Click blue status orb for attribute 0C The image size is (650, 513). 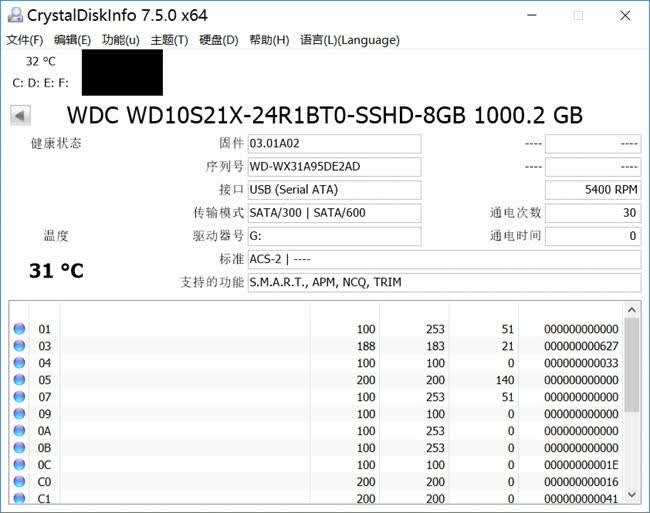pyautogui.click(x=19, y=465)
